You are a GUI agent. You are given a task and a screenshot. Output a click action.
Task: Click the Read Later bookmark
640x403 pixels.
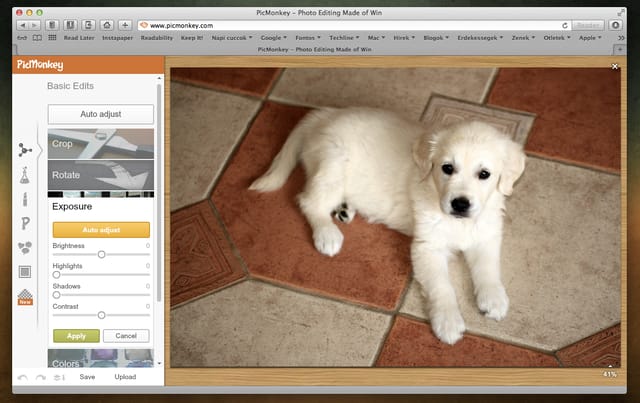(x=79, y=38)
